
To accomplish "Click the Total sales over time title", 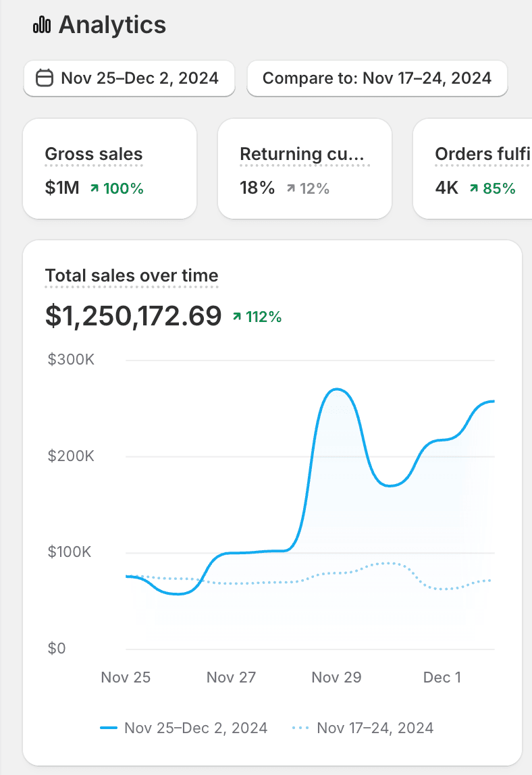I will pos(132,275).
